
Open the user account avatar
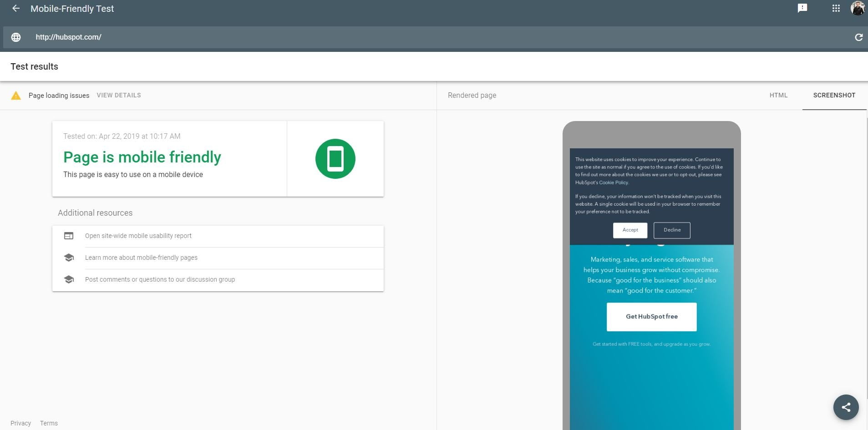click(858, 8)
